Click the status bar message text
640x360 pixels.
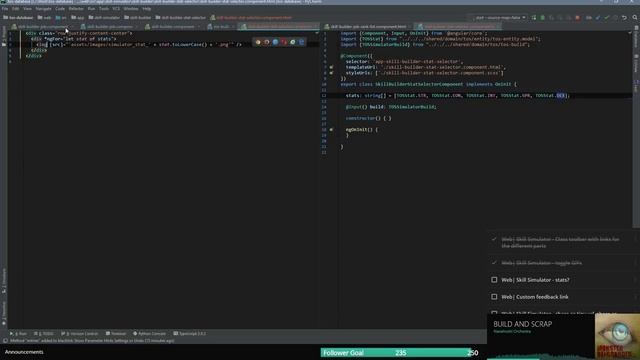tap(92, 340)
